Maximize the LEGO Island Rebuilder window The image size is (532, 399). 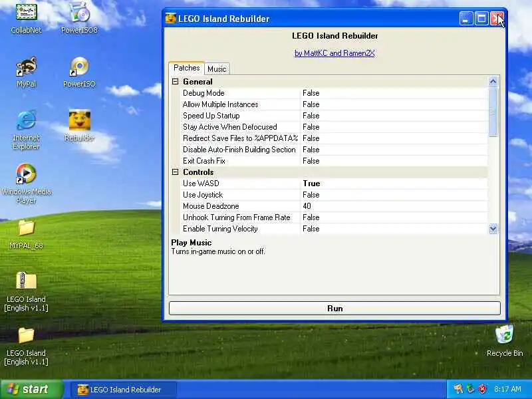481,19
